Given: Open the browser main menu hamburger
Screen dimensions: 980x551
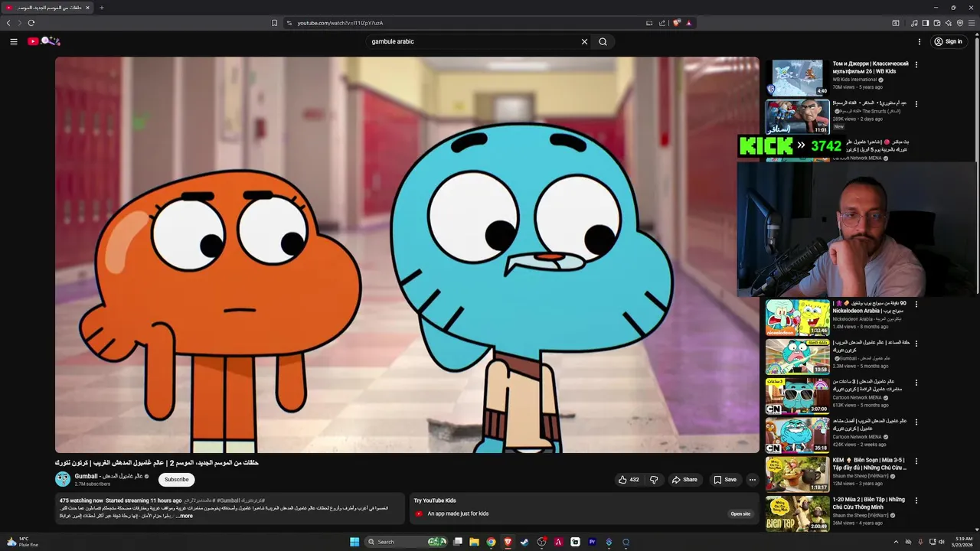Looking at the screenshot, I should [972, 23].
